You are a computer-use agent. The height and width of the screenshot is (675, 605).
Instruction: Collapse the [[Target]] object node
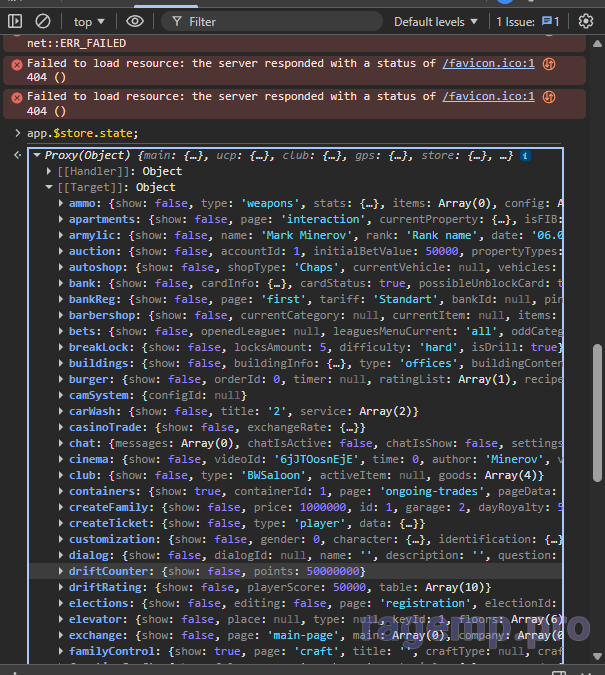[x=50, y=187]
